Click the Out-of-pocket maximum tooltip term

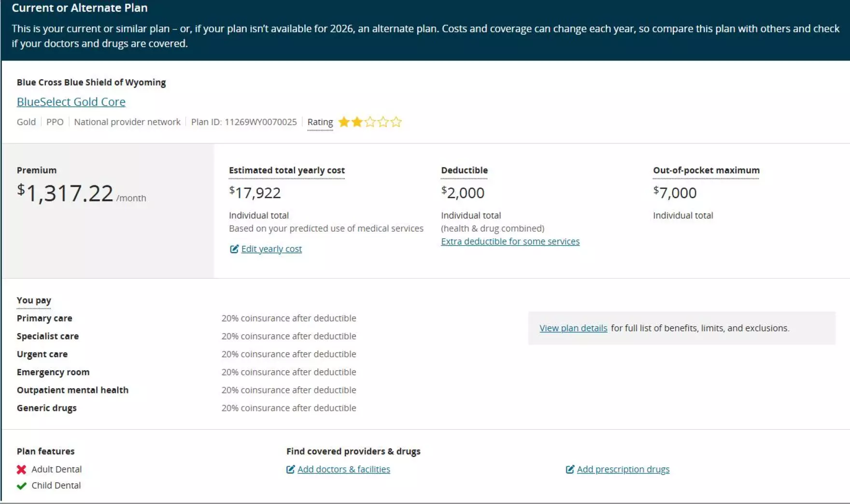[x=706, y=170]
